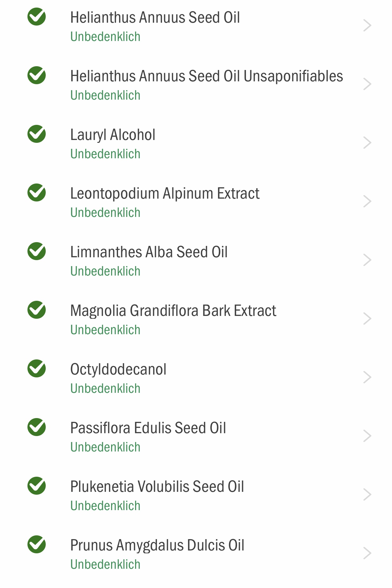The image size is (392, 588).
Task: Expand chevron for Octyldodecanol
Action: (x=367, y=377)
